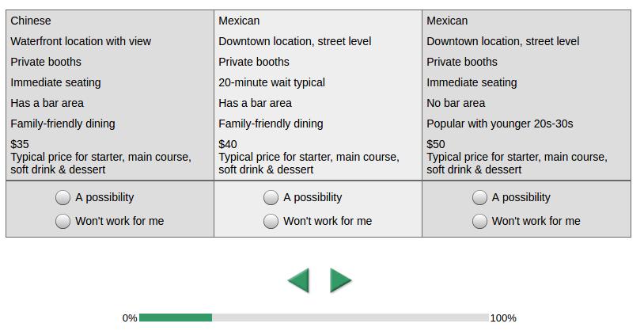Select "Won't work for me" under $50 option
The image size is (644, 331).
coord(479,221)
